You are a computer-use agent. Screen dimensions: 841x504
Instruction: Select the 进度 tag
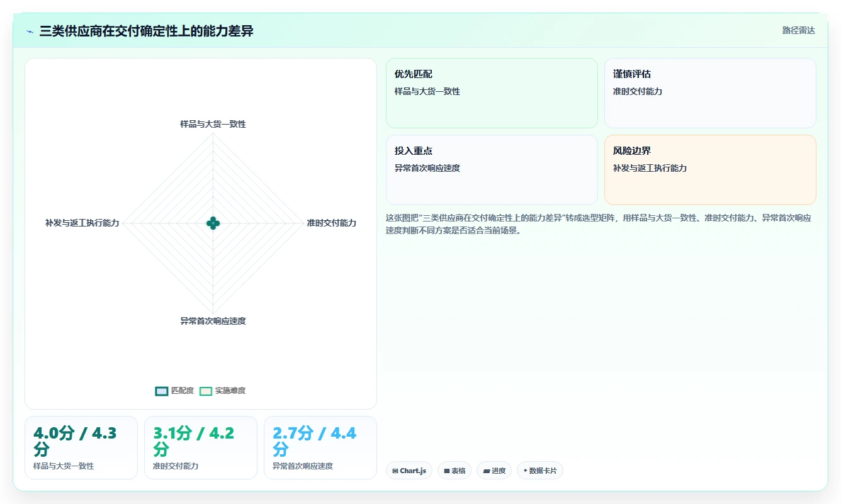494,471
